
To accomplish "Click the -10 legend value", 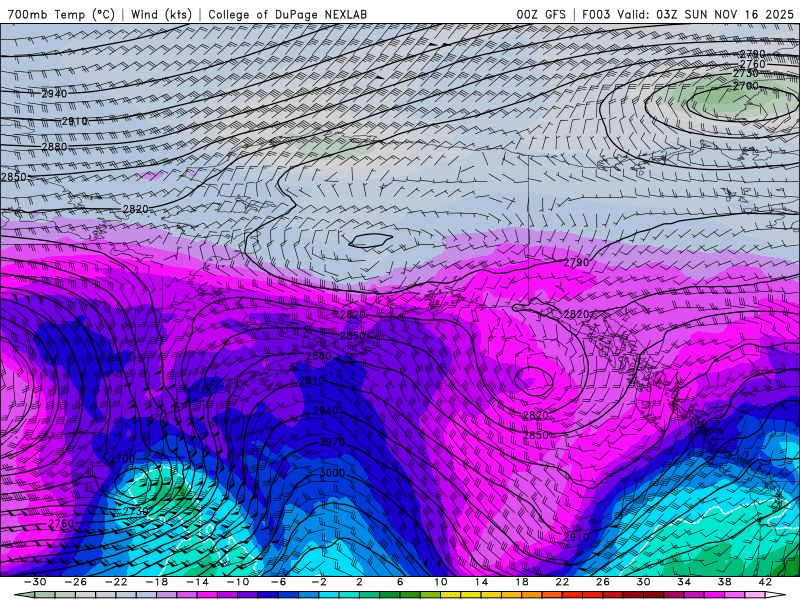I will coord(238,582).
